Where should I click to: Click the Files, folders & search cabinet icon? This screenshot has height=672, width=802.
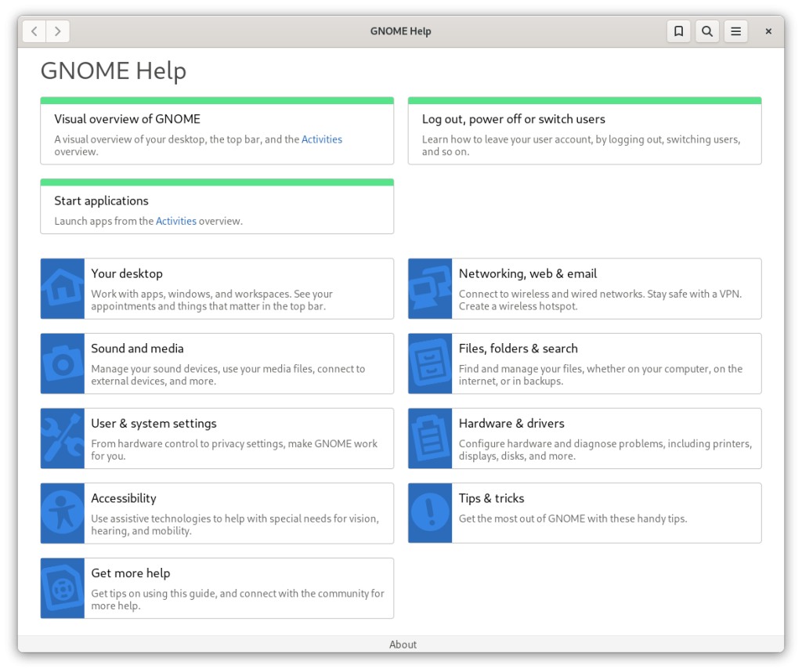[430, 363]
